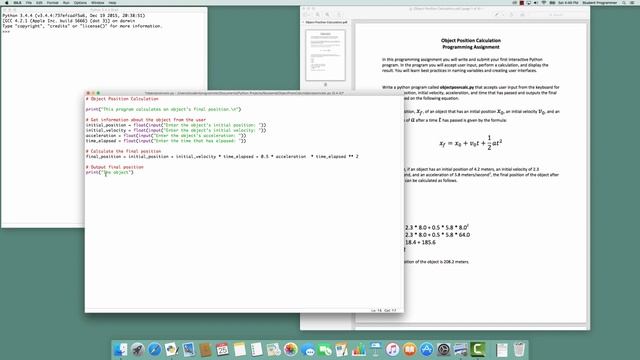Viewport: 640px width, 360px height.
Task: Open iTunes music note icon in dock
Action: tap(392, 350)
